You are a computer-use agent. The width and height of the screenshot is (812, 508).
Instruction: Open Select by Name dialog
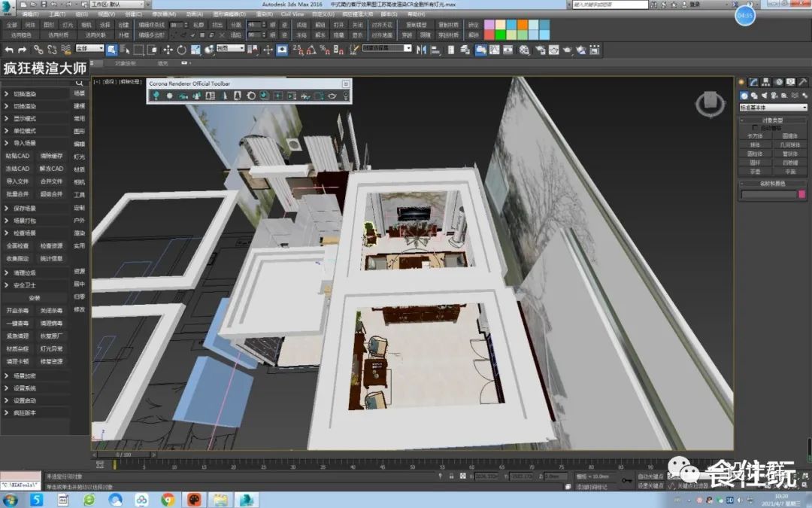point(125,50)
